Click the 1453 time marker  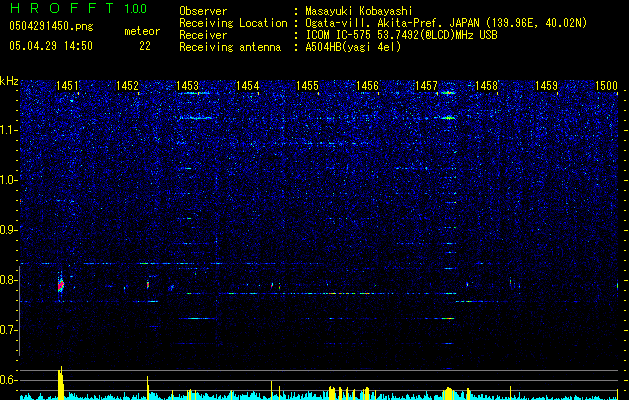coord(187,86)
